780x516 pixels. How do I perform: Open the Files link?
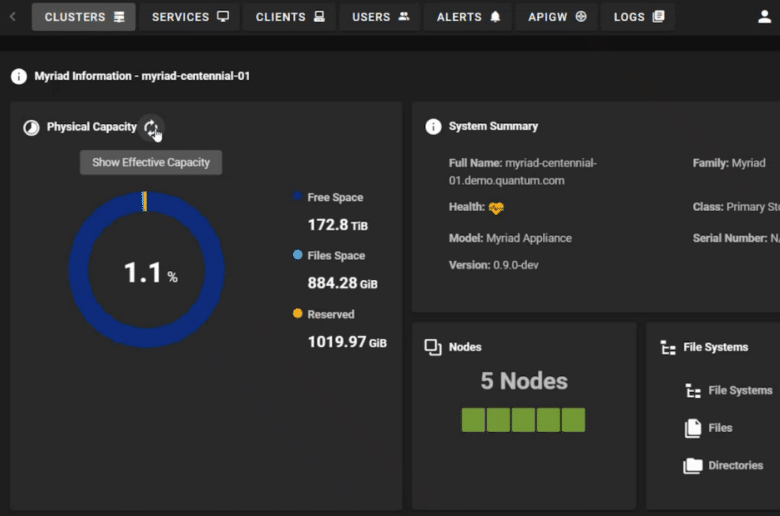coord(720,428)
